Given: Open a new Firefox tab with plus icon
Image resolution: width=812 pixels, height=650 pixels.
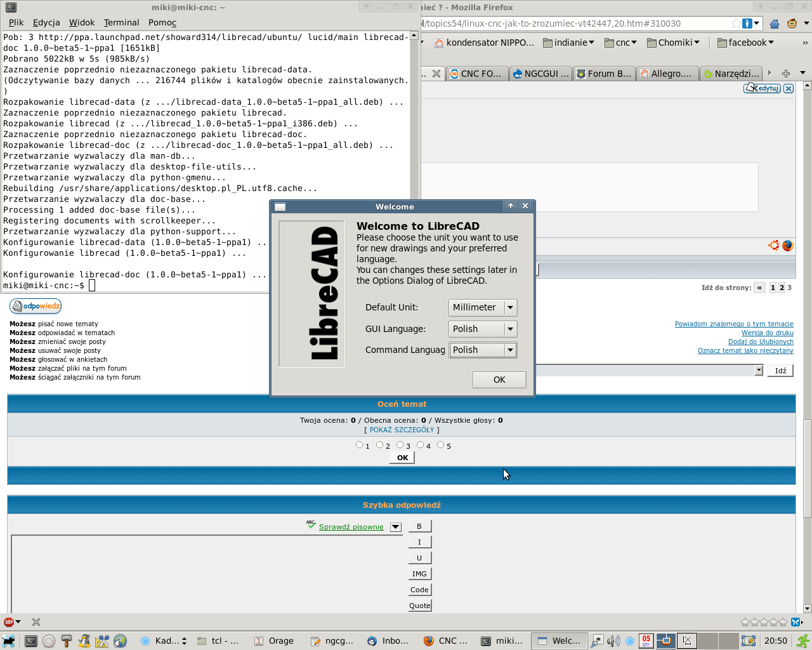Looking at the screenshot, I should coord(786,73).
